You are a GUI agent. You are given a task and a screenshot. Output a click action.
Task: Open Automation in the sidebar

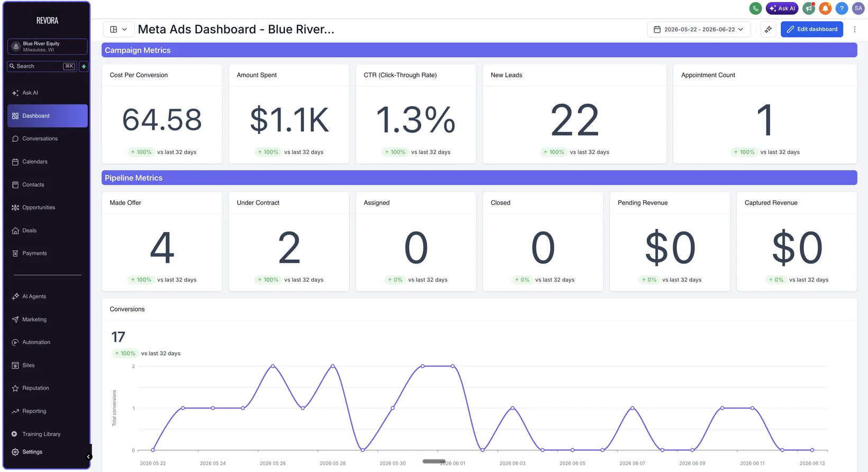(48, 342)
